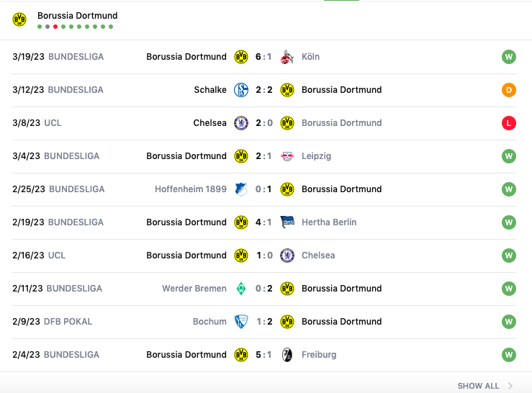
Task: Click the Hertha Berlin crest icon
Action: (x=287, y=222)
